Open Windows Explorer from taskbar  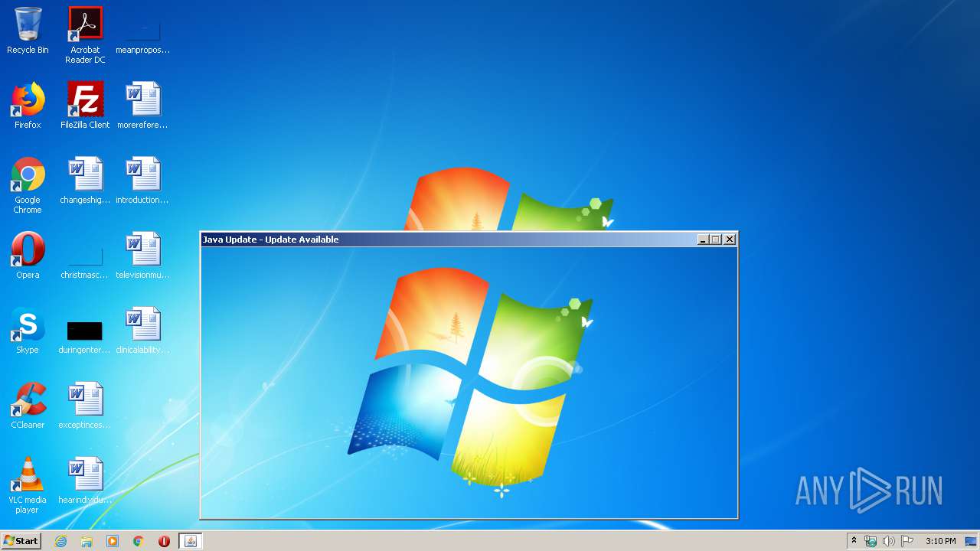[x=87, y=541]
